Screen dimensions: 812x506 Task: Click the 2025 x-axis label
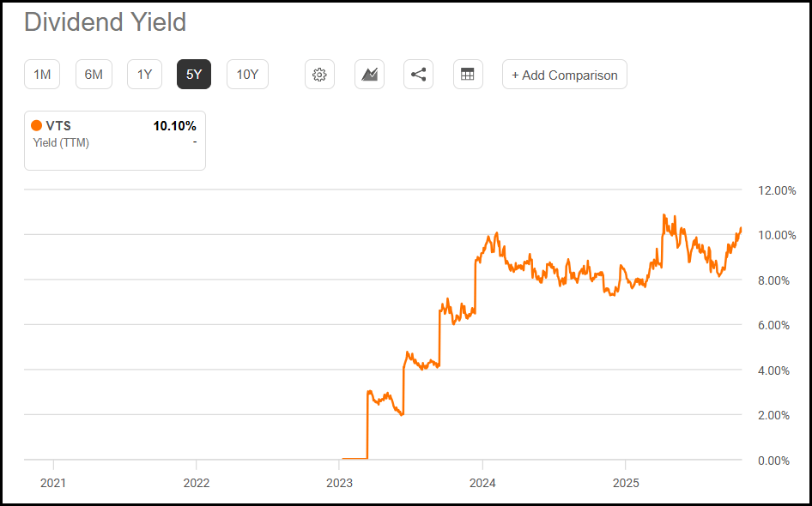626,483
